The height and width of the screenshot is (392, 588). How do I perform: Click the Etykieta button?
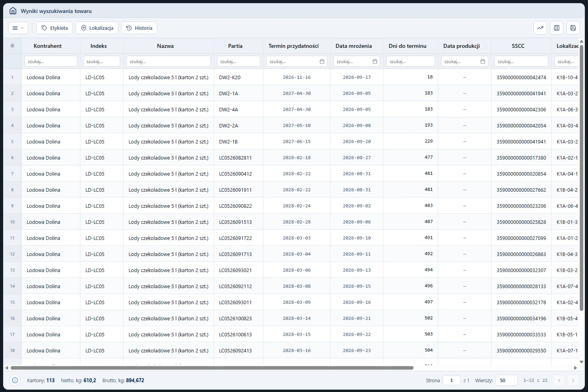tap(54, 28)
